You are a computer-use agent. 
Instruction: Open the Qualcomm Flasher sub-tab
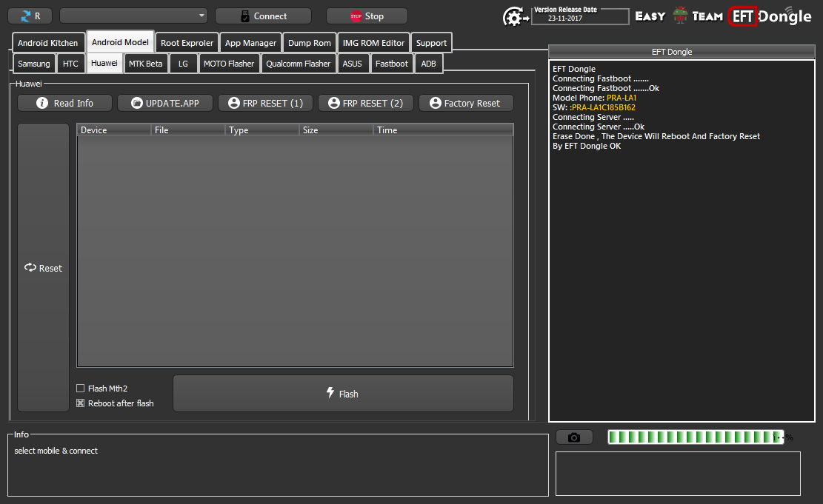pyautogui.click(x=298, y=64)
